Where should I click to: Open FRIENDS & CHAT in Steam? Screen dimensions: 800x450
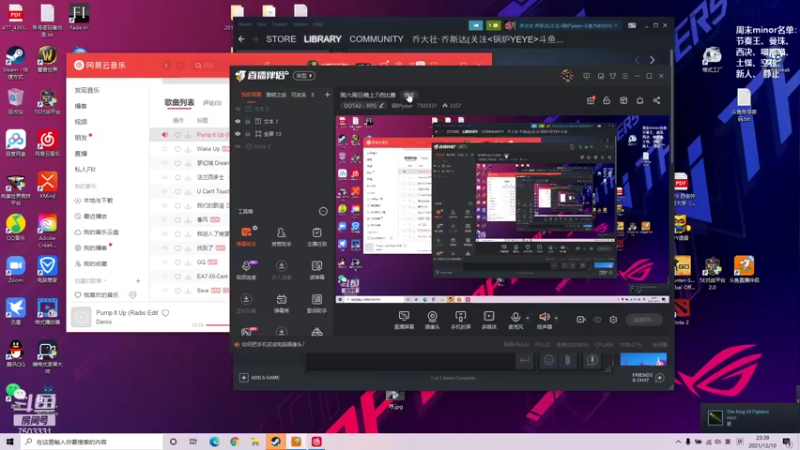pos(648,378)
